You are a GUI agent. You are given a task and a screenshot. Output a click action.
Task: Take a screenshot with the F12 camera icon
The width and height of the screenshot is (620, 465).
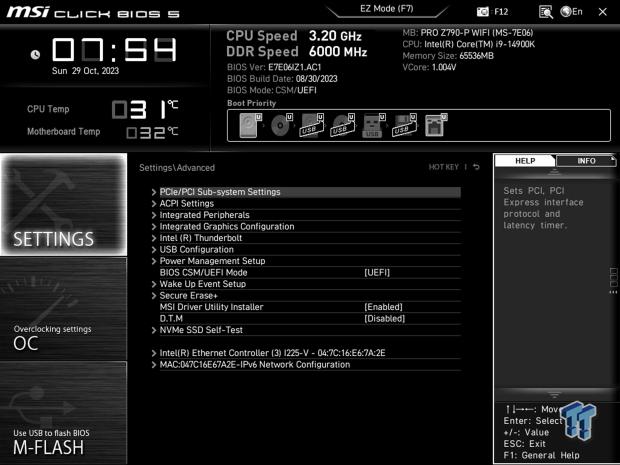(482, 12)
